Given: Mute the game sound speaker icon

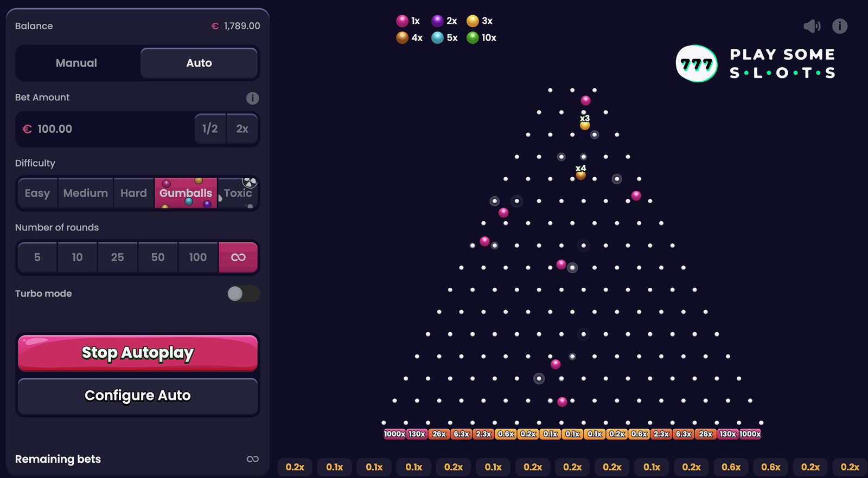Looking at the screenshot, I should [x=812, y=26].
